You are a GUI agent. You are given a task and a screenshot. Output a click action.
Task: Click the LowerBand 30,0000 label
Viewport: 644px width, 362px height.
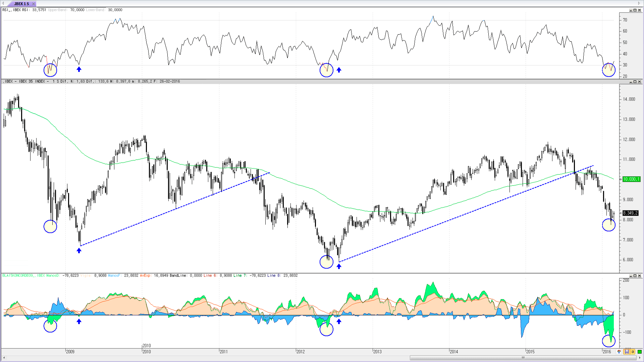[x=104, y=10]
